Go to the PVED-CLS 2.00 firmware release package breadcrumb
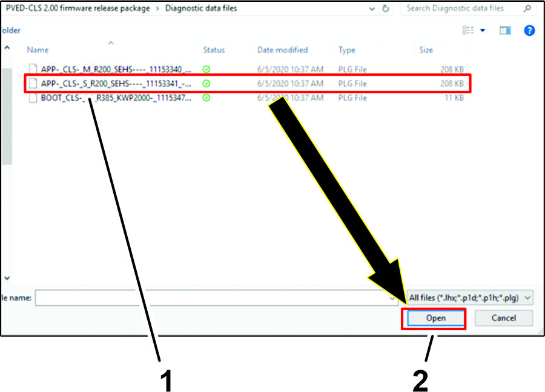The height and width of the screenshot is (392, 545). [77, 8]
